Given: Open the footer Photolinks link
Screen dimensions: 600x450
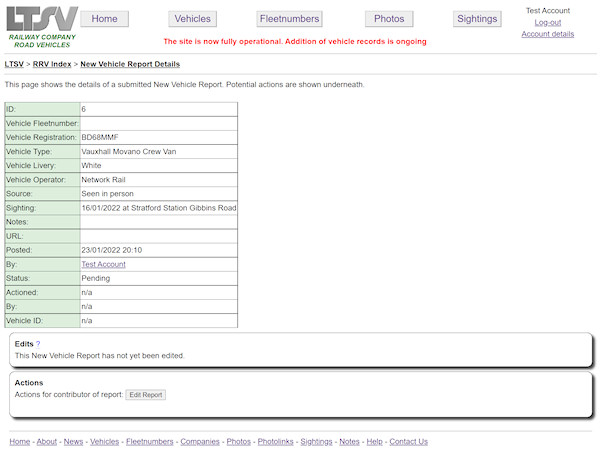Looking at the screenshot, I should click(x=276, y=441).
